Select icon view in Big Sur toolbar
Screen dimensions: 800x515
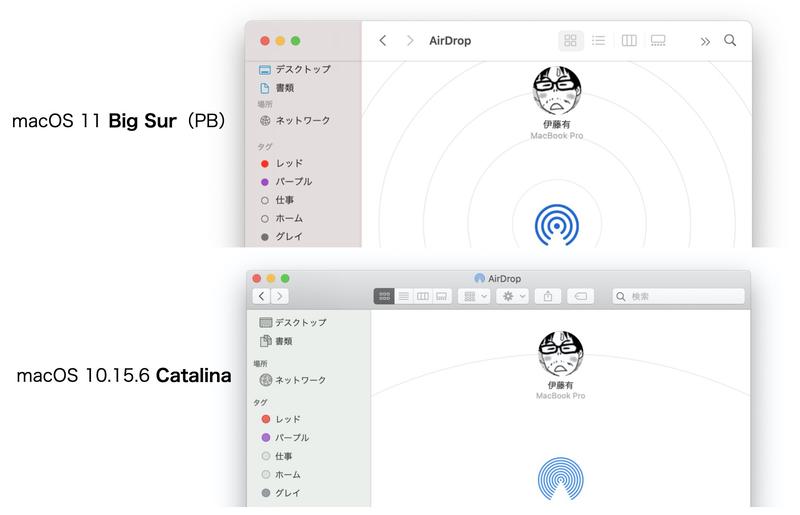coord(570,40)
